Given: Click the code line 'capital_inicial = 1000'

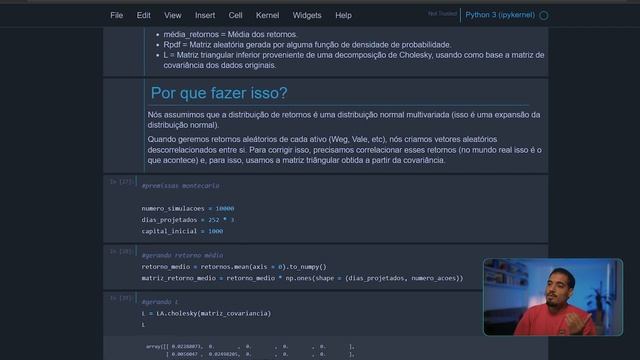Looking at the screenshot, I should 182,231.
